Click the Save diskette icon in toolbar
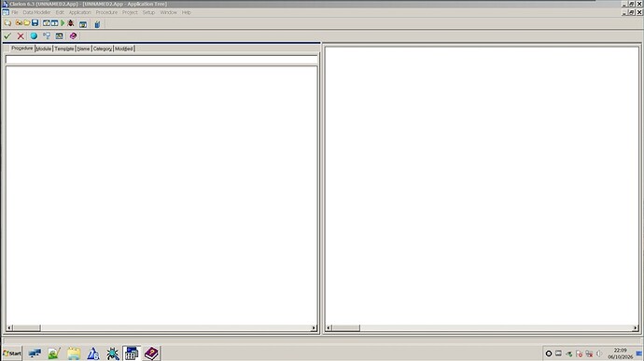The width and height of the screenshot is (644, 361). pyautogui.click(x=35, y=23)
